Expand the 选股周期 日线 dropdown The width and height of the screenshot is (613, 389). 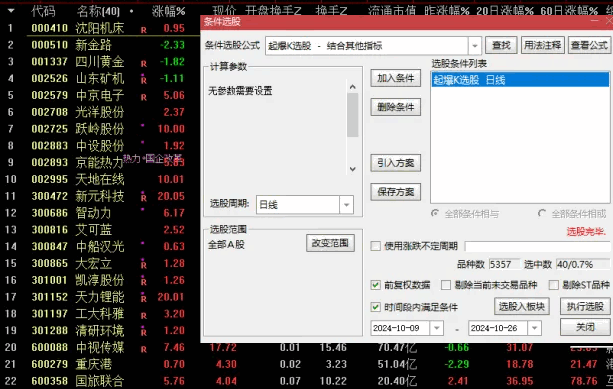[x=346, y=204]
